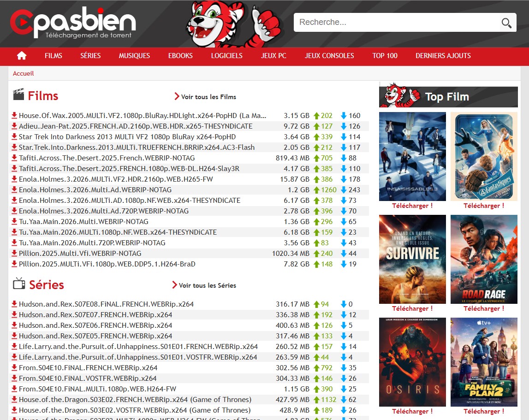The width and height of the screenshot is (529, 420).
Task: Open Enola.Holmes.3.2026.Multi.Ad.720P torrent link
Action: [104, 211]
